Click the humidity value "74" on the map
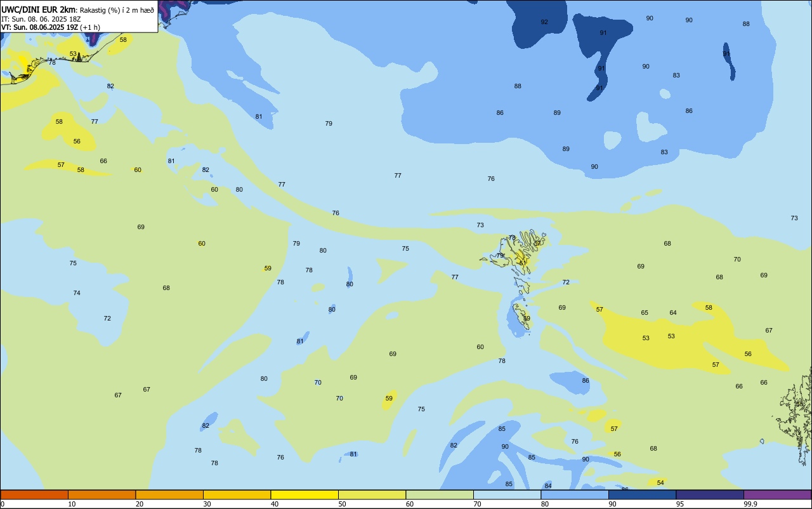The height and width of the screenshot is (509, 812). 77,293
